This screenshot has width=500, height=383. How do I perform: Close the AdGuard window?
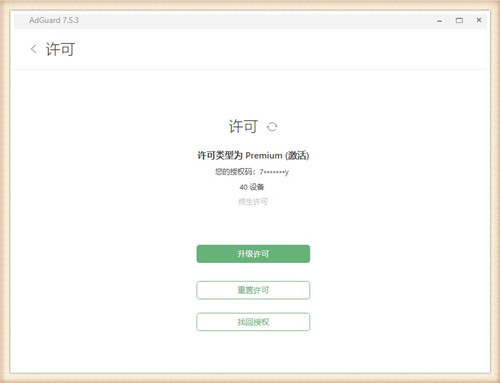pyautogui.click(x=479, y=20)
